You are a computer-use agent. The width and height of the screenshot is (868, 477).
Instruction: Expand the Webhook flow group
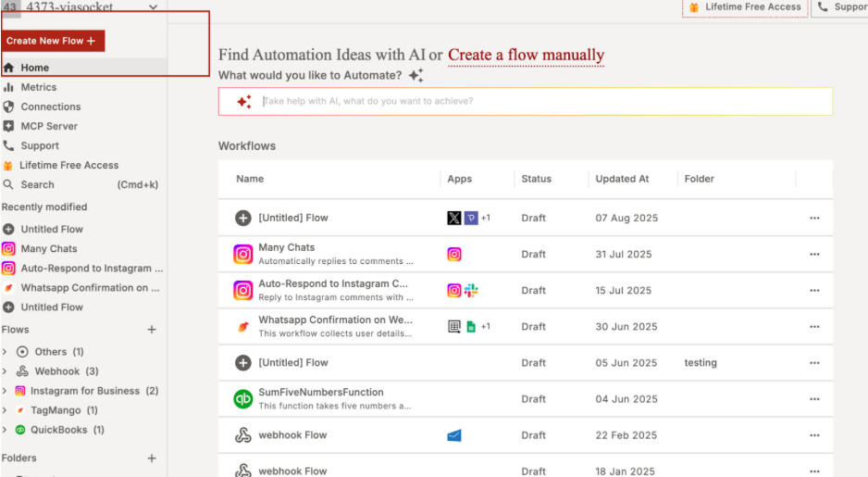6,371
